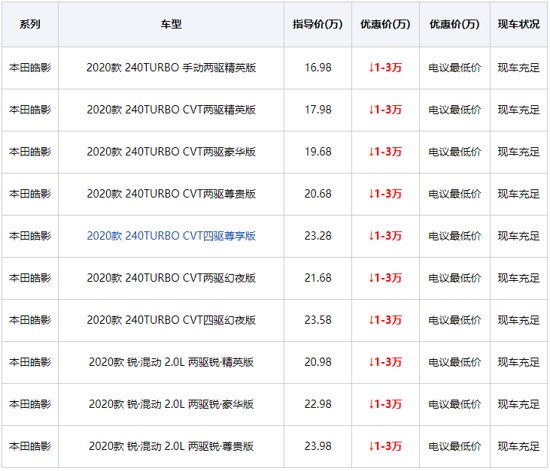This screenshot has width=550, height=471.
Task: Click the 系列 column header
Action: pos(30,24)
